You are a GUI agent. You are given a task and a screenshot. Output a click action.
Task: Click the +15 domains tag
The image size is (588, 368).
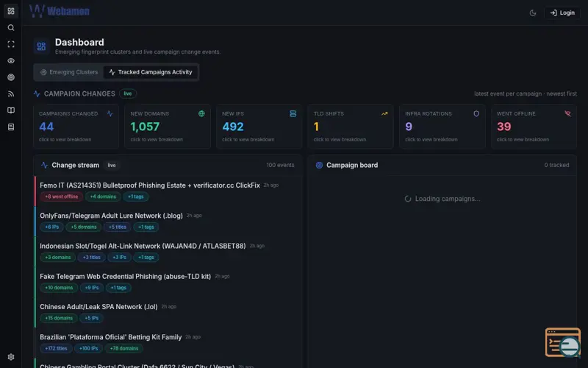pyautogui.click(x=59, y=318)
